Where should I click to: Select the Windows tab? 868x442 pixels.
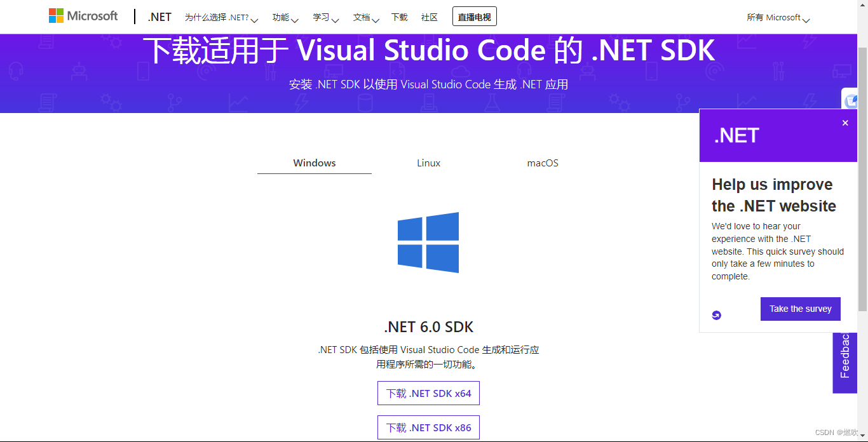pyautogui.click(x=315, y=163)
